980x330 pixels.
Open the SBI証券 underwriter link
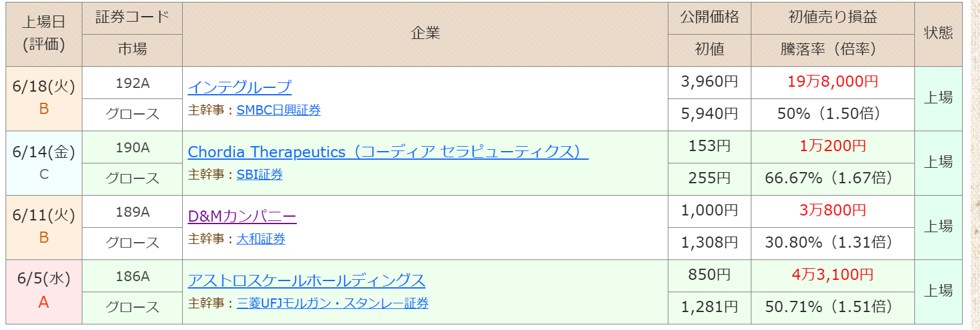pos(260,175)
